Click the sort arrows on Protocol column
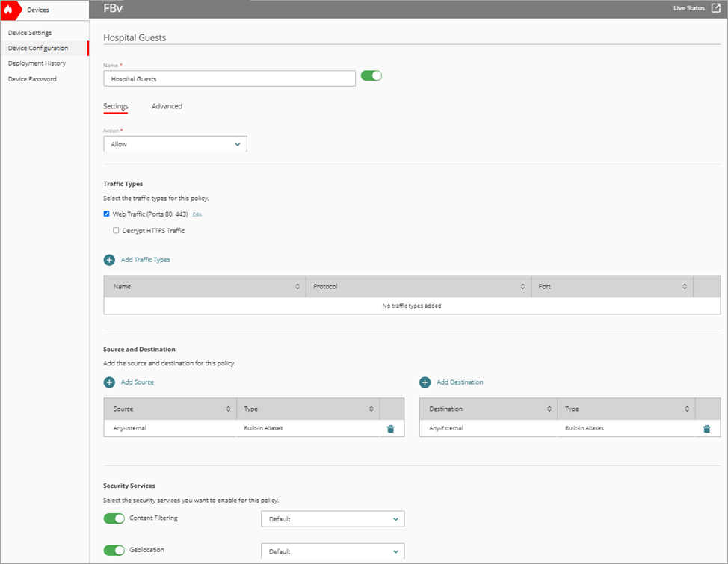 (x=522, y=286)
